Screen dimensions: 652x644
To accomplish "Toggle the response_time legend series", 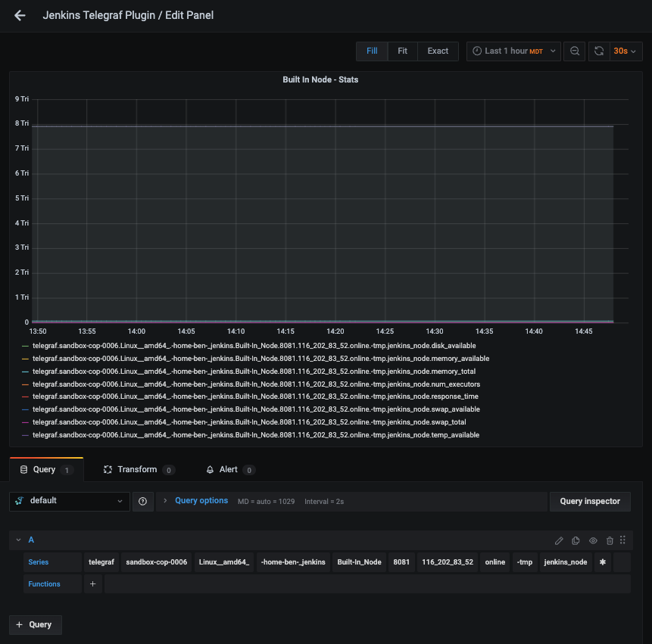I will (255, 397).
